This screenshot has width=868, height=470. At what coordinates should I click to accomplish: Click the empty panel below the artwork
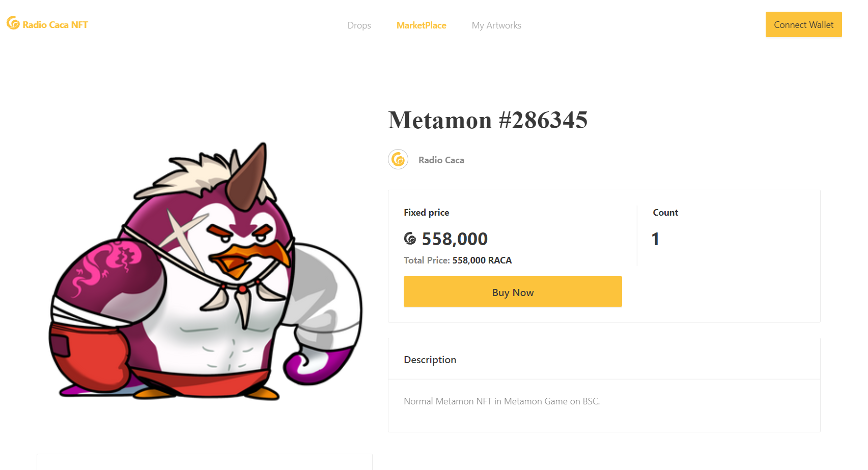pyautogui.click(x=204, y=462)
